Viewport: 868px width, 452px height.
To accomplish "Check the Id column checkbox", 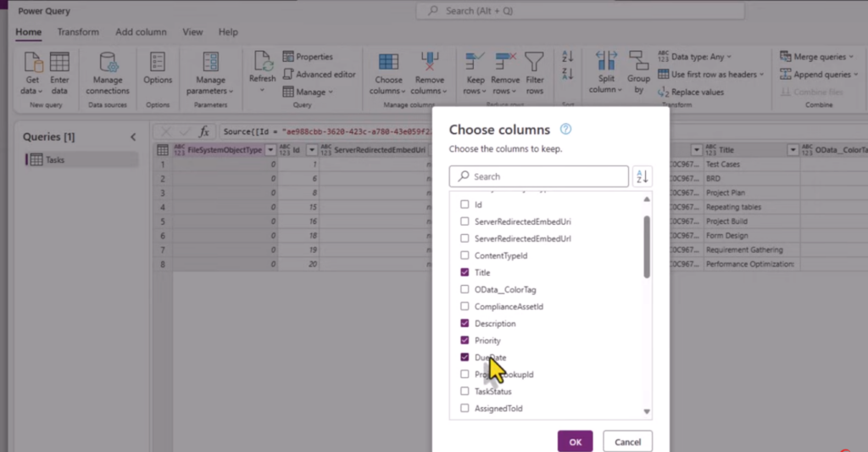I will coord(465,204).
